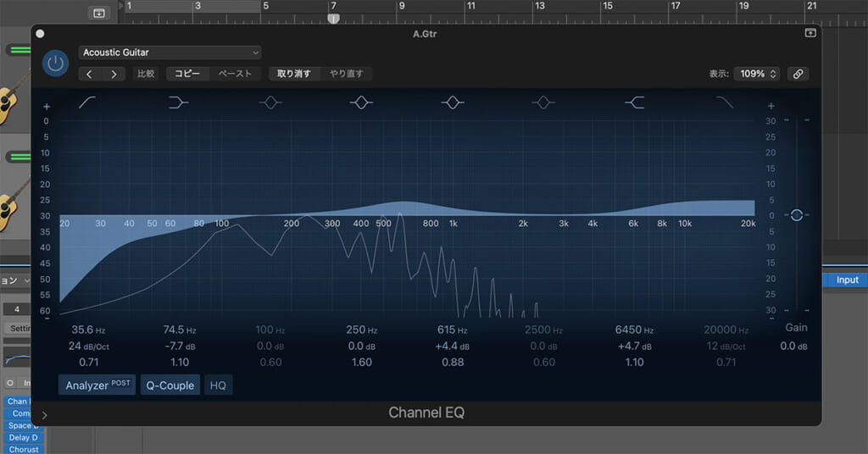Enable the 100 Hz parametric band icon
868x454 pixels.
point(270,103)
